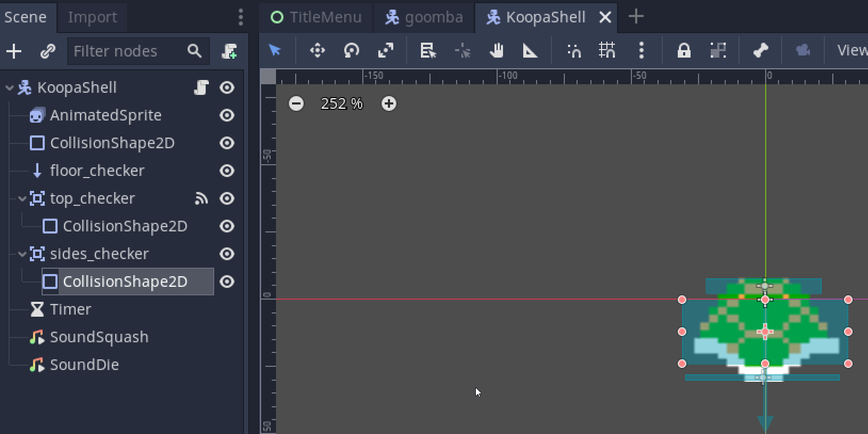Select the sides_checker node
Image resolution: width=868 pixels, height=434 pixels.
(99, 254)
